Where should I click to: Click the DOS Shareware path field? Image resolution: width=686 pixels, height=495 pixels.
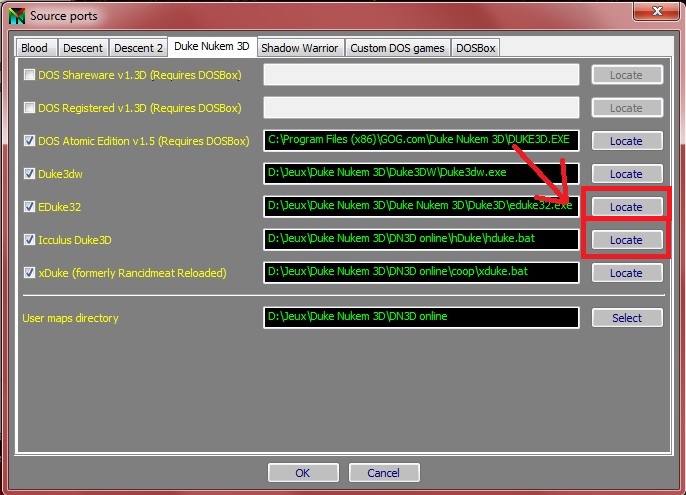[421, 75]
